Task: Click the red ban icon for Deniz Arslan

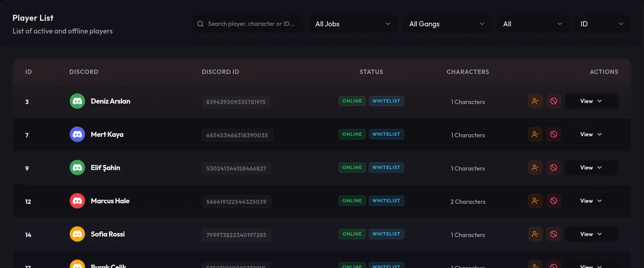Action: pos(554,101)
